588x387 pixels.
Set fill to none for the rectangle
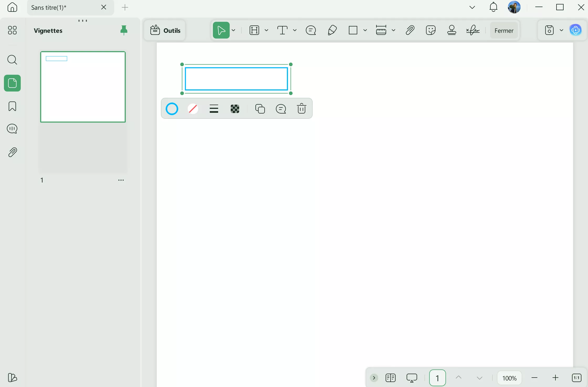[x=193, y=108]
